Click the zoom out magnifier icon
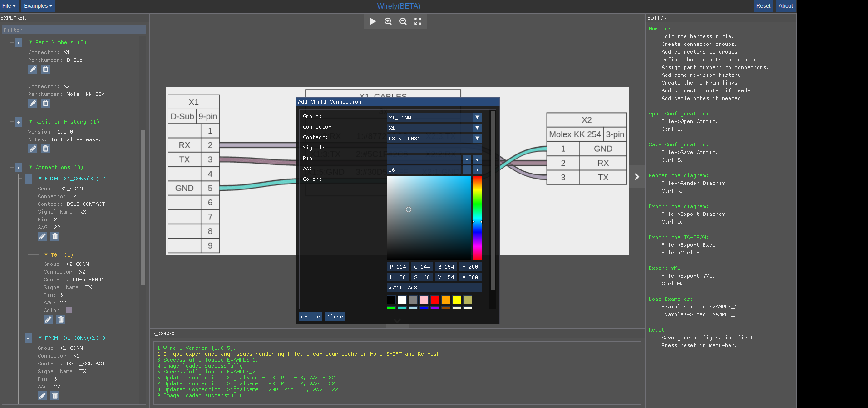The image size is (868, 408). (x=403, y=21)
